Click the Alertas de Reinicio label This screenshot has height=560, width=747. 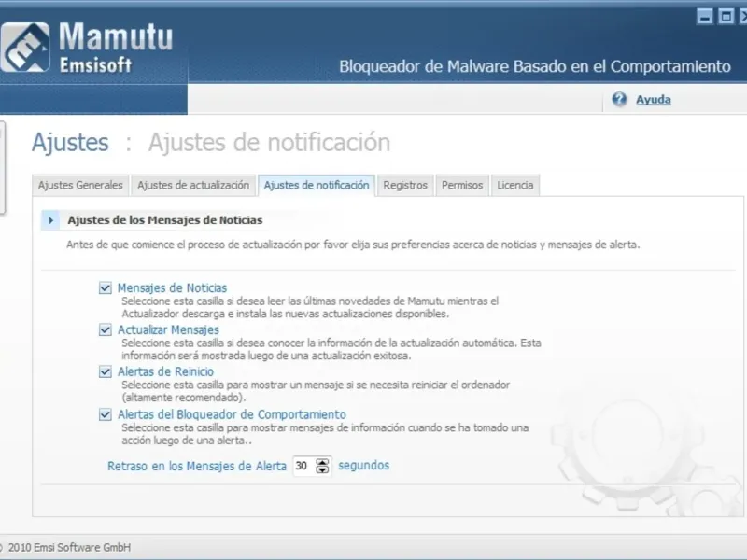(165, 371)
